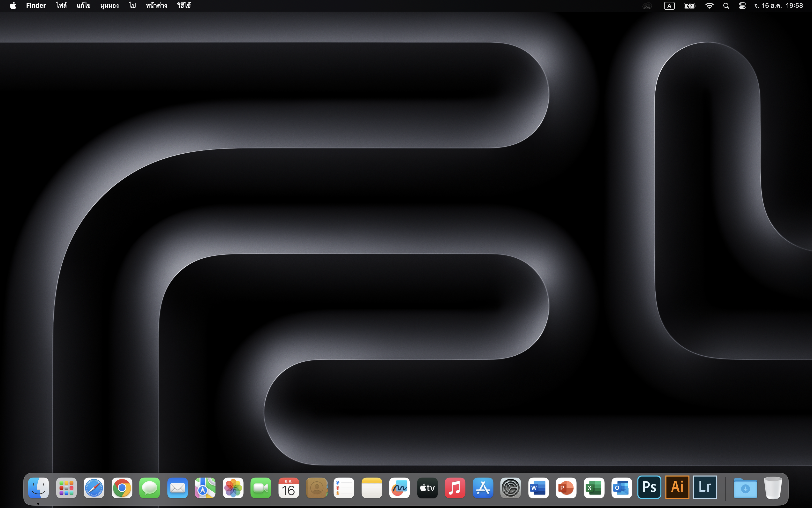Viewport: 812px width, 508px height.
Task: Open the Music app
Action: [455, 487]
